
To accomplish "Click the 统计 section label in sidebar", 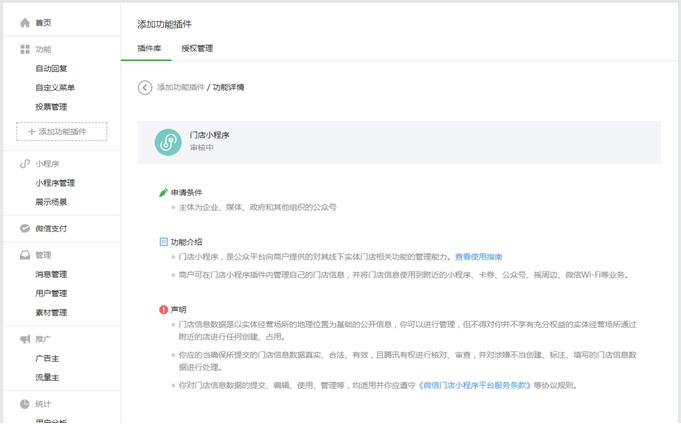I will coord(43,404).
